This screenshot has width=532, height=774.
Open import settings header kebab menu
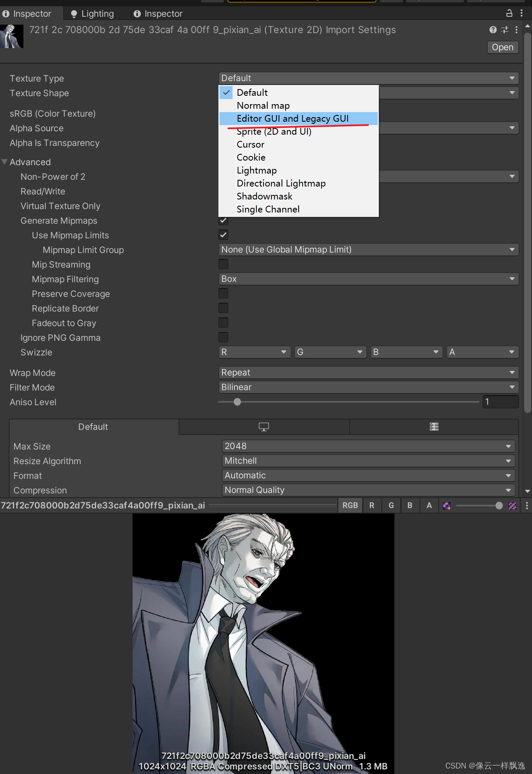click(517, 30)
